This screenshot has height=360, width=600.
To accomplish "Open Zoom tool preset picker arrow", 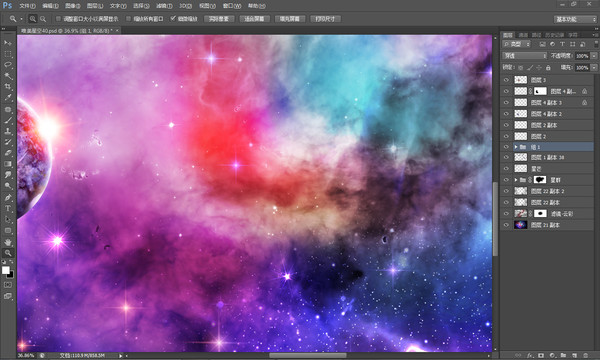I will pos(21,19).
